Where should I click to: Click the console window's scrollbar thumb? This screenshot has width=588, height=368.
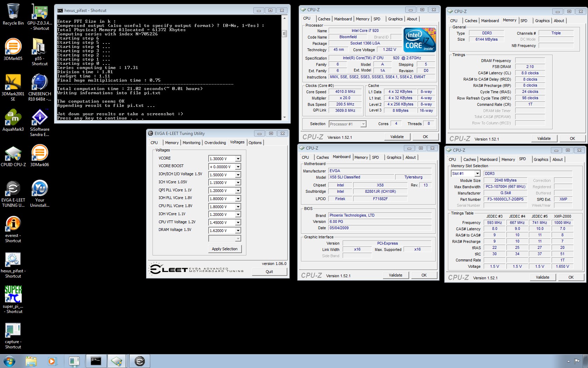[285, 34]
